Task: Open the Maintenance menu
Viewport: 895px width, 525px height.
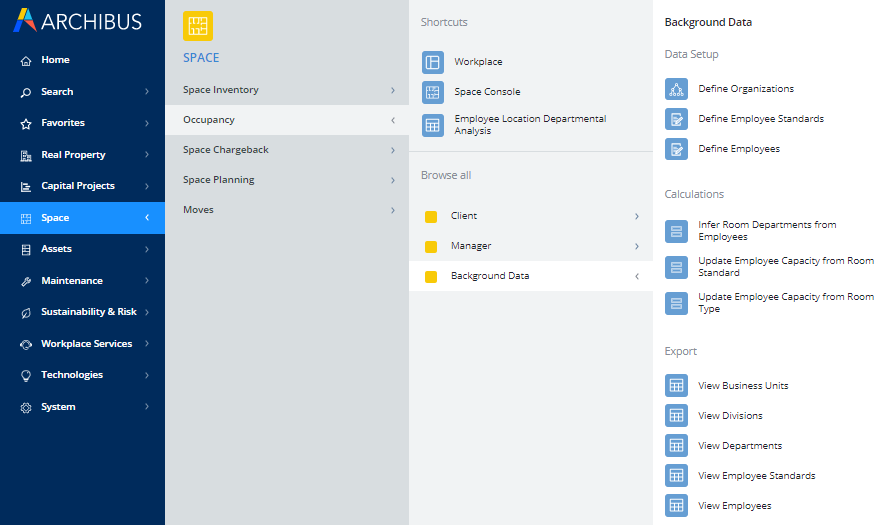Action: [82, 281]
